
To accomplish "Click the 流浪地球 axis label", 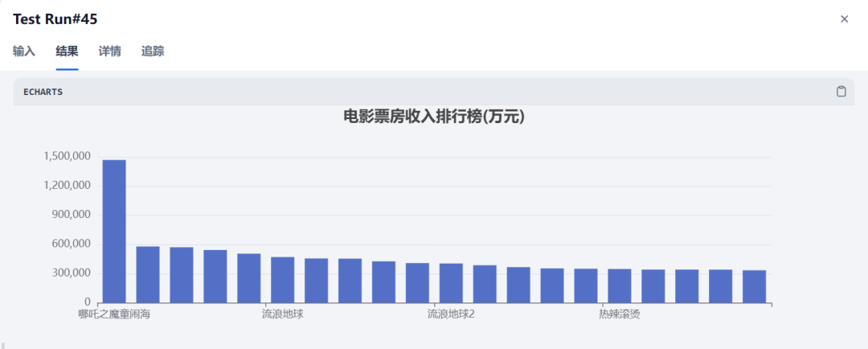I will coord(282,314).
